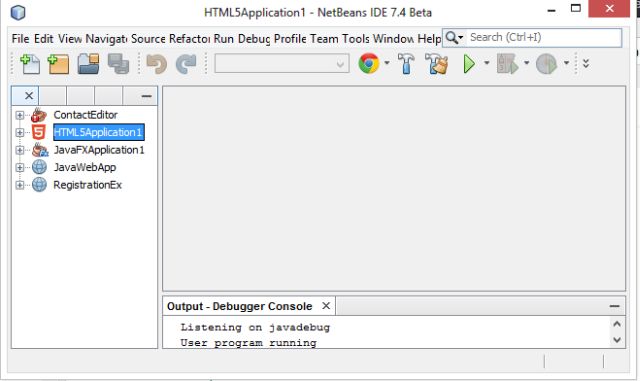Click the New Project toolbar icon
The width and height of the screenshot is (640, 381).
pos(58,64)
